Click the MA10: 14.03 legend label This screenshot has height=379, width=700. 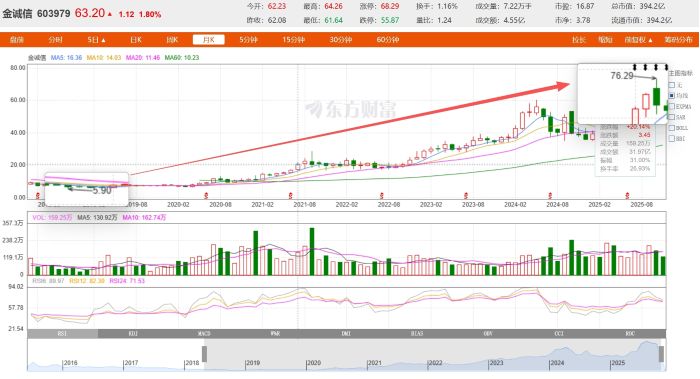[x=104, y=58]
